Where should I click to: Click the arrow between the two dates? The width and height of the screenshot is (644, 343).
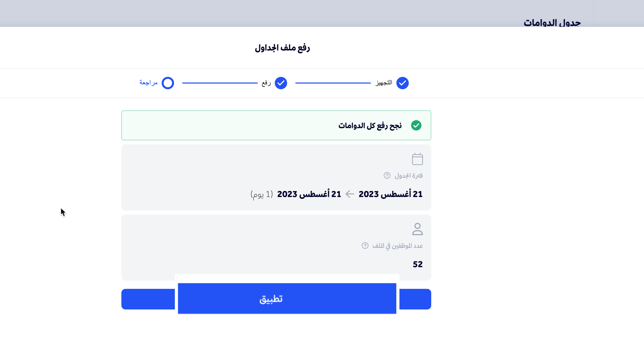pyautogui.click(x=350, y=194)
